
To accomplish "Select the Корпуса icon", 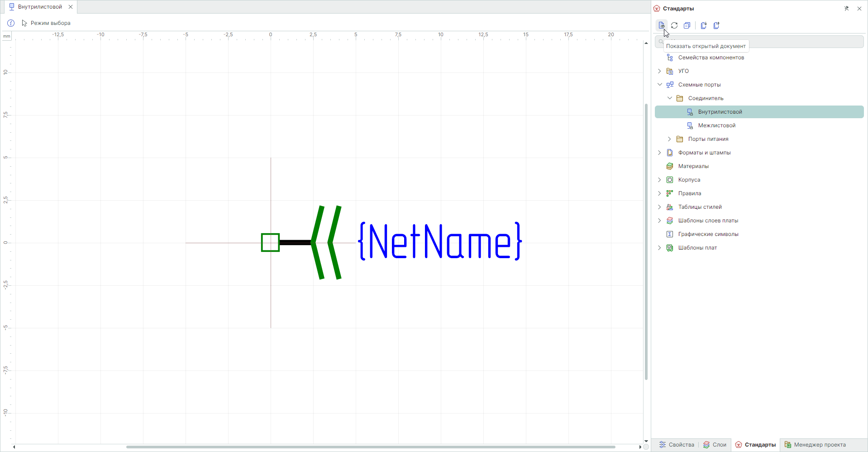I will coord(670,180).
